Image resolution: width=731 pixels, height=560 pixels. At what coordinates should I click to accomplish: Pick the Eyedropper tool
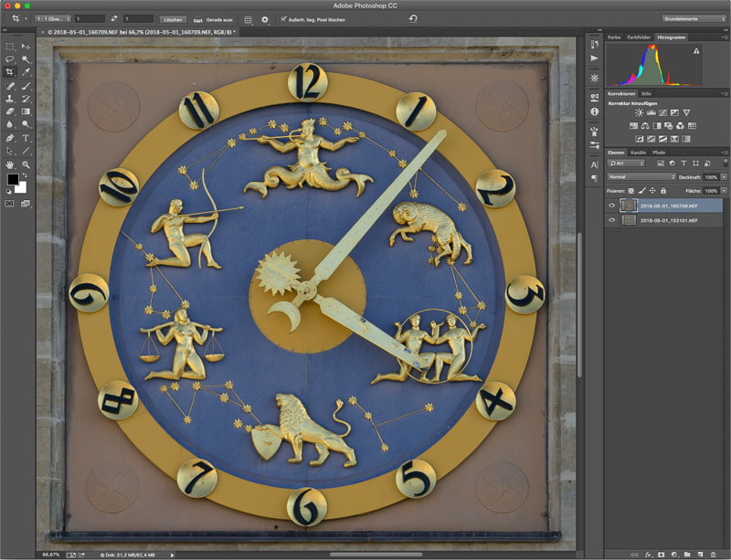pyautogui.click(x=26, y=71)
